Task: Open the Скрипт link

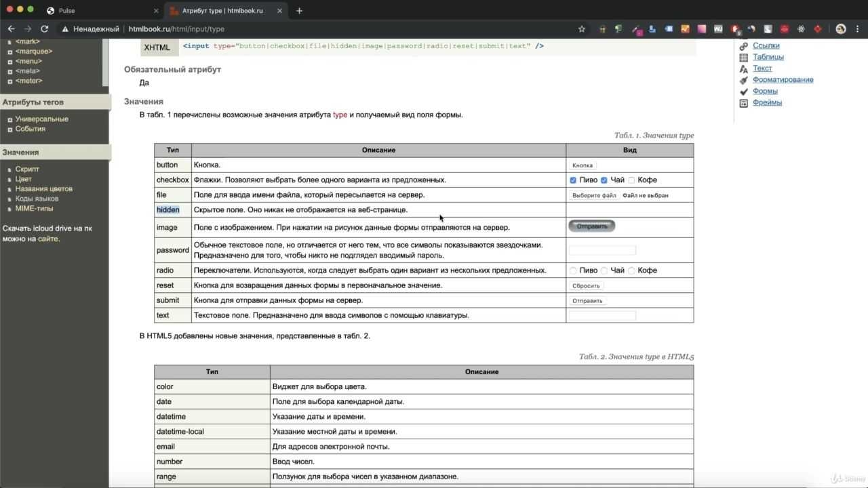Action: pyautogui.click(x=27, y=169)
